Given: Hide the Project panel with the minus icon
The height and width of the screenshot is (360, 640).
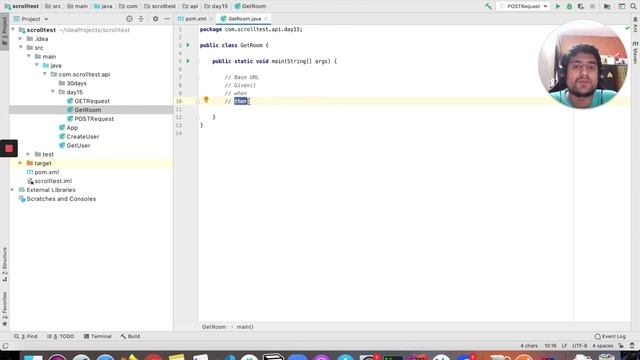Looking at the screenshot, I should click(x=167, y=19).
